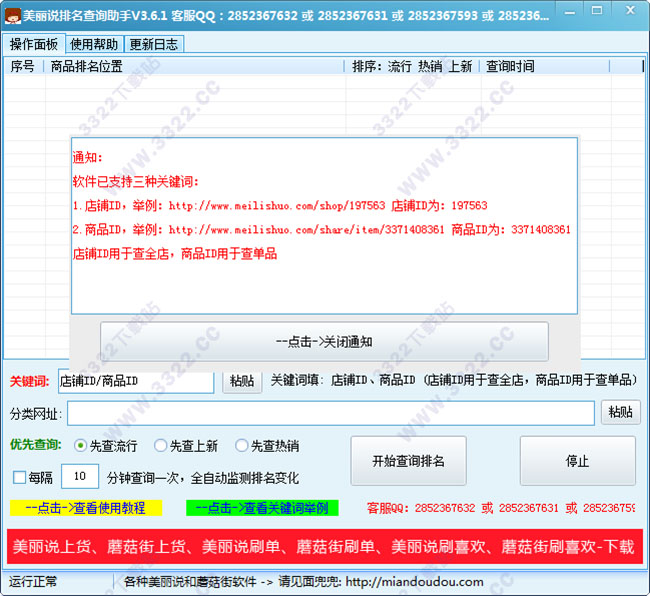Click 粘贴 button next to 分类网址 field
Viewport: 650px width, 596px height.
[x=621, y=412]
